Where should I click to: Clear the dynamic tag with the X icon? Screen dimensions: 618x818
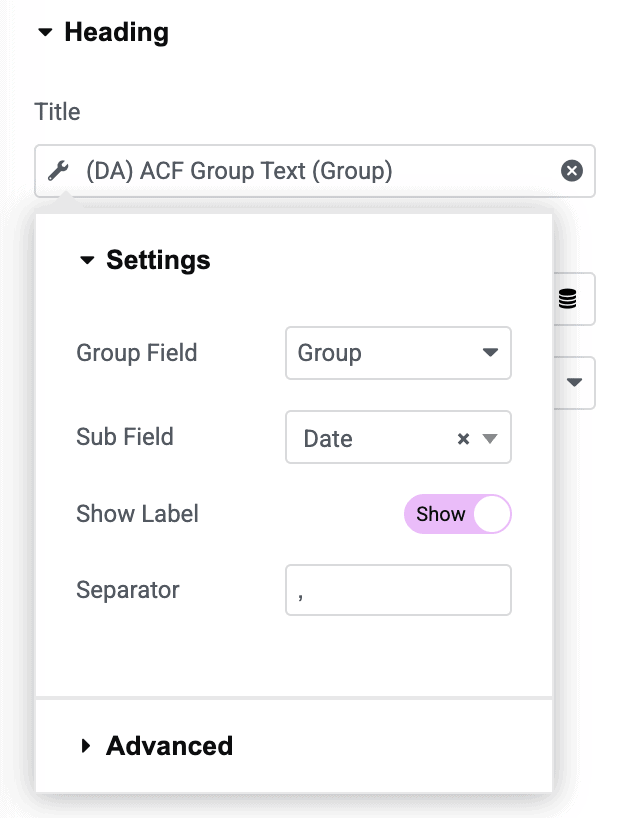(572, 171)
